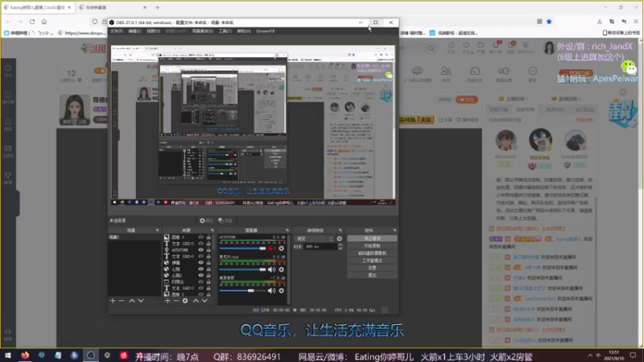The width and height of the screenshot is (644, 362).
Task: Open the 视图(V) menu in OBS
Action: pyautogui.click(x=153, y=31)
